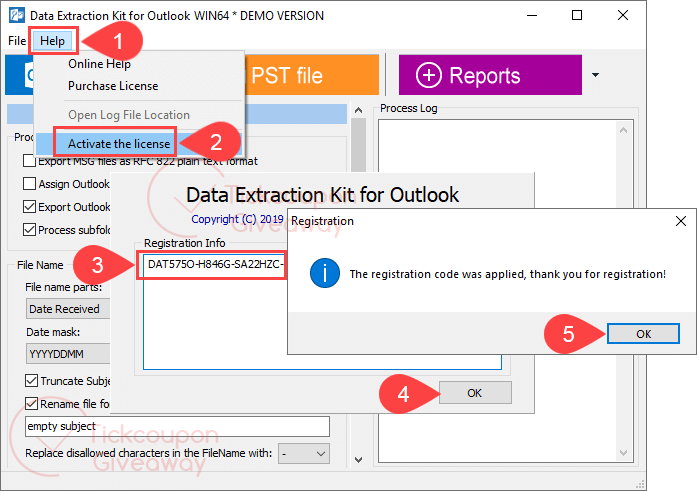Screen dimensions: 697x491
Task: Click OK in the Registration Info dialog
Action: 475,393
